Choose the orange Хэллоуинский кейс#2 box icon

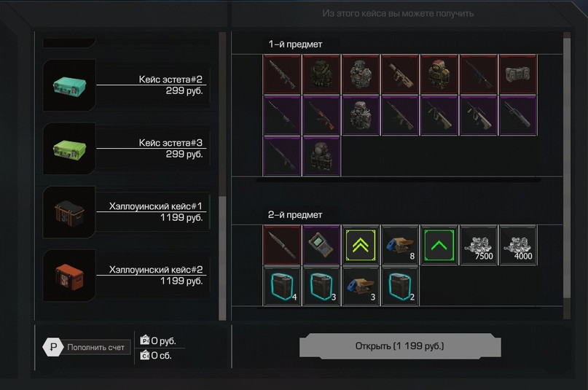[69, 276]
